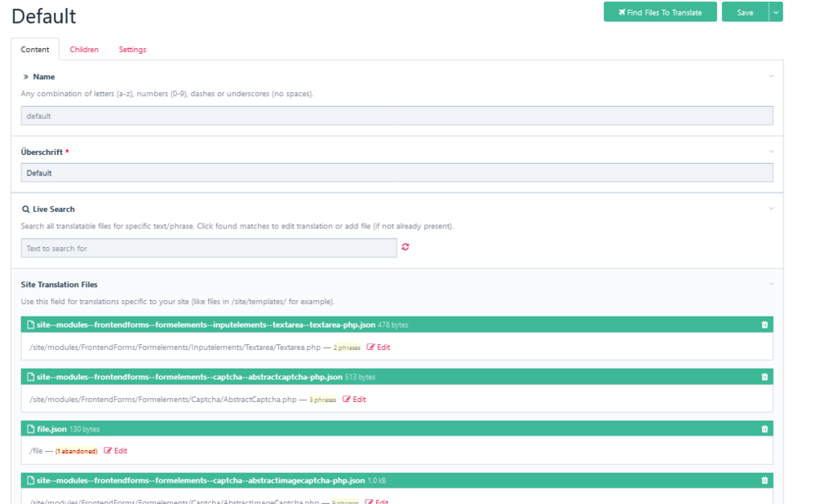Click the Text to search for field
The image size is (816, 504).
(x=207, y=247)
